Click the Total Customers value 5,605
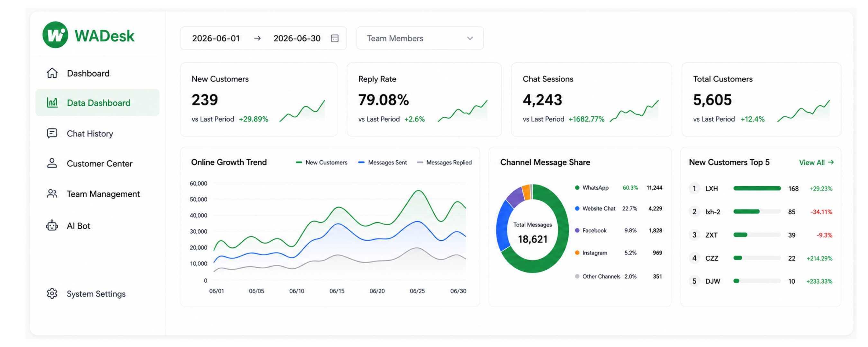Screen dimensions: 868x347 (x=712, y=100)
